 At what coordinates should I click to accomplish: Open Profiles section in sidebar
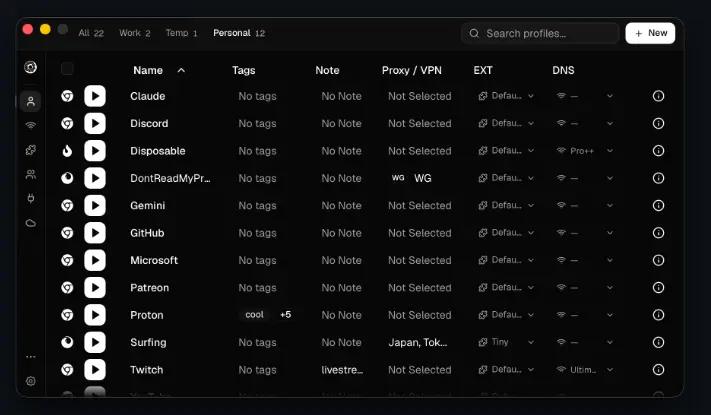(x=30, y=101)
